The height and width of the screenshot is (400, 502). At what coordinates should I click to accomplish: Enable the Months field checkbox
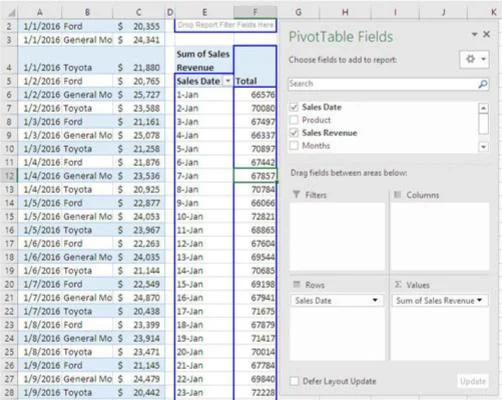[x=294, y=146]
